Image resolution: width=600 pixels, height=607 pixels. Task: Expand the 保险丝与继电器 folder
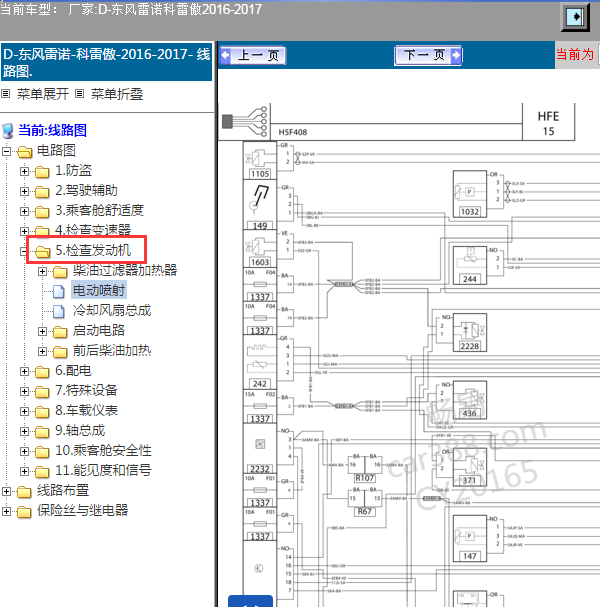tap(6, 511)
